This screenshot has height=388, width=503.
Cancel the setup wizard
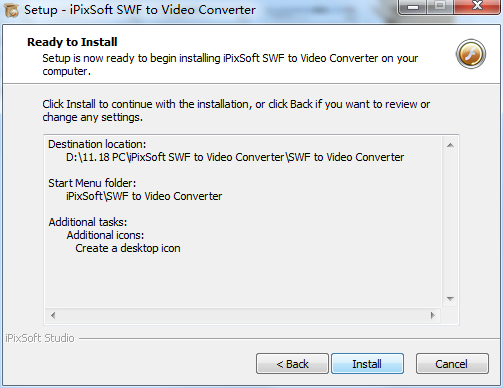452,364
